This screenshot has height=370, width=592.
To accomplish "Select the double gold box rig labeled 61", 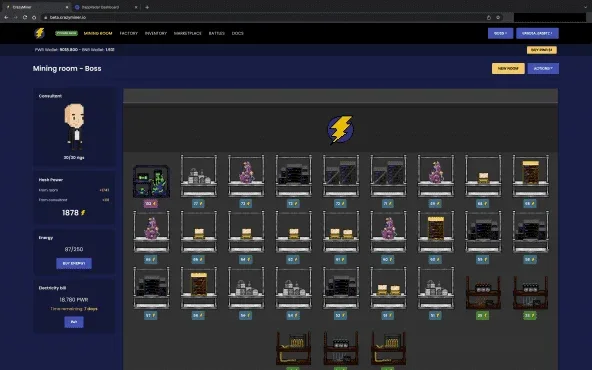I will (341, 231).
